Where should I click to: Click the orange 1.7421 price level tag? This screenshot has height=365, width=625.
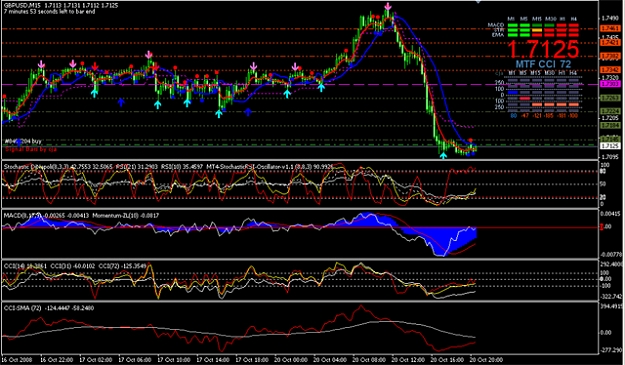[x=610, y=42]
